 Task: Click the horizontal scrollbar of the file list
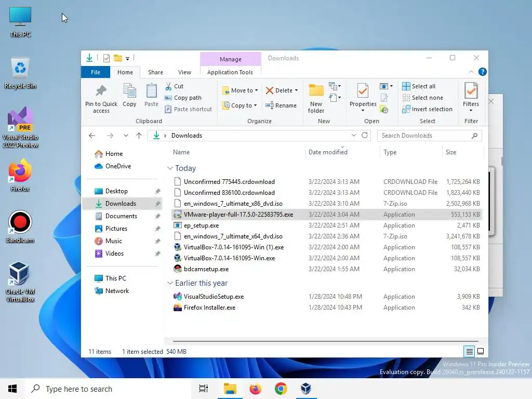325,341
